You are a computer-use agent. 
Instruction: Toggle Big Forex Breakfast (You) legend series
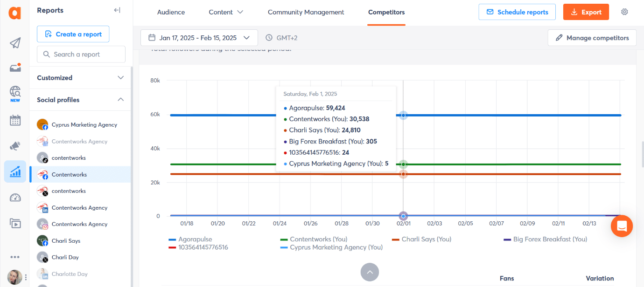(545, 239)
